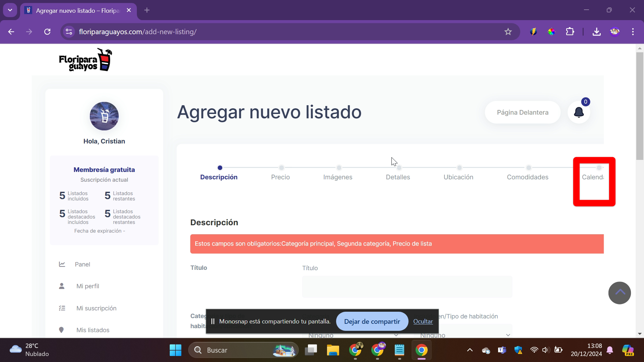Open clock and calendar flyout
This screenshot has width=644, height=362.
[586, 350]
